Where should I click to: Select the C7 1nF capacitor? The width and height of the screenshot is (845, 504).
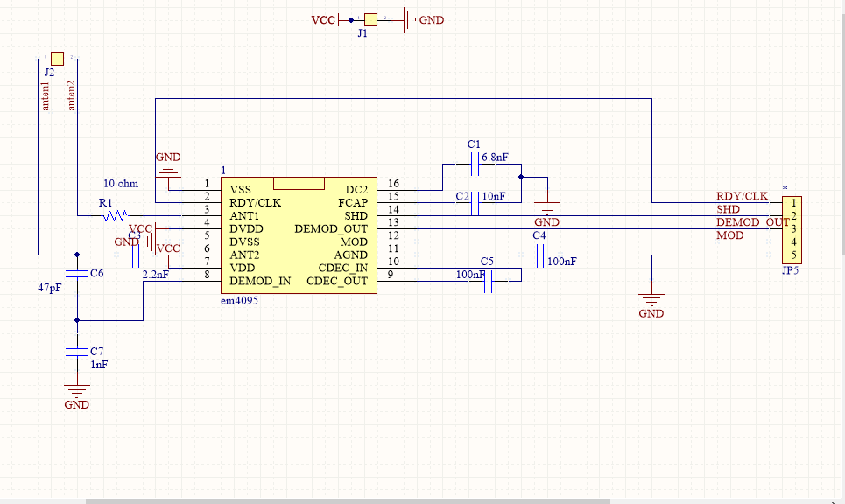(x=76, y=351)
